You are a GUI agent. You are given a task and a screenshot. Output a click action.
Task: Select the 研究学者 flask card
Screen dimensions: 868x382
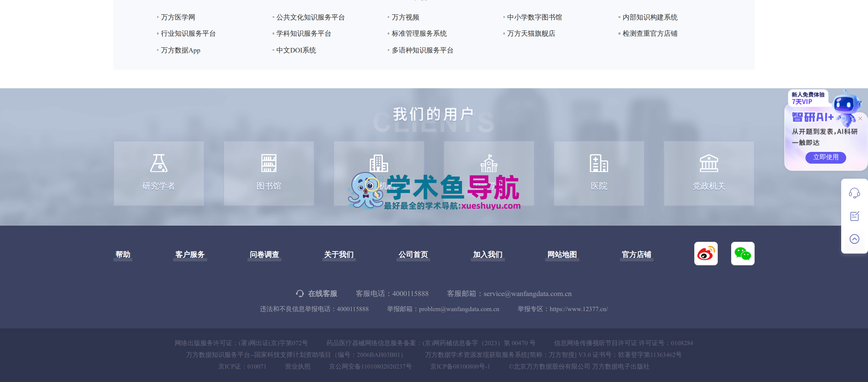pos(159,173)
